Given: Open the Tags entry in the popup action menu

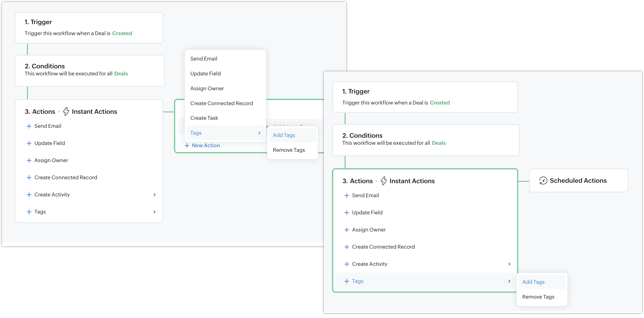Looking at the screenshot, I should tap(225, 133).
